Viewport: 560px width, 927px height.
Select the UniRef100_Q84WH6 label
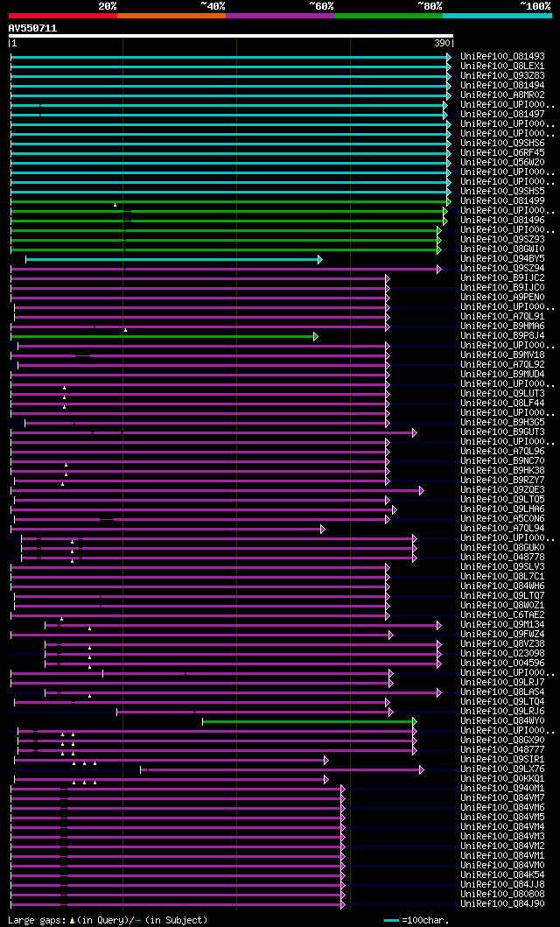tap(503, 586)
